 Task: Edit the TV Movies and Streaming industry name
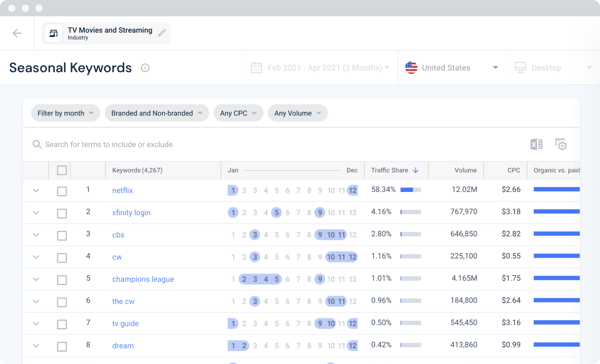[x=162, y=33]
